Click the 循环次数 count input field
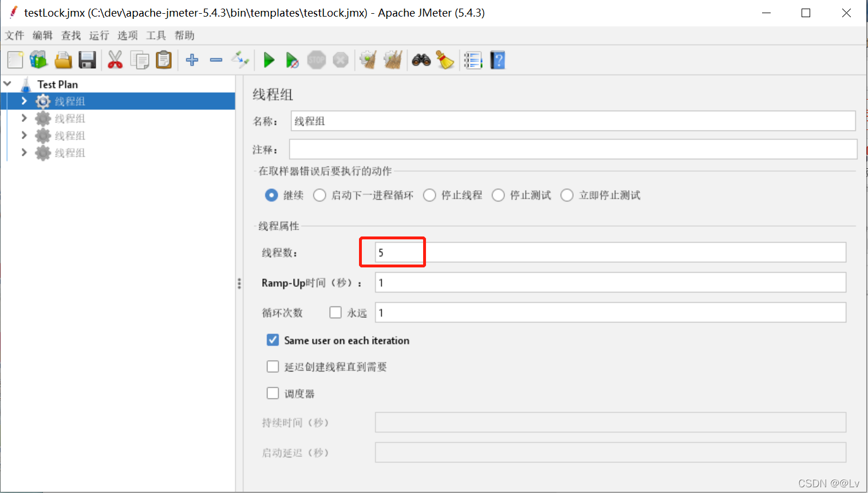The width and height of the screenshot is (868, 493). point(610,312)
